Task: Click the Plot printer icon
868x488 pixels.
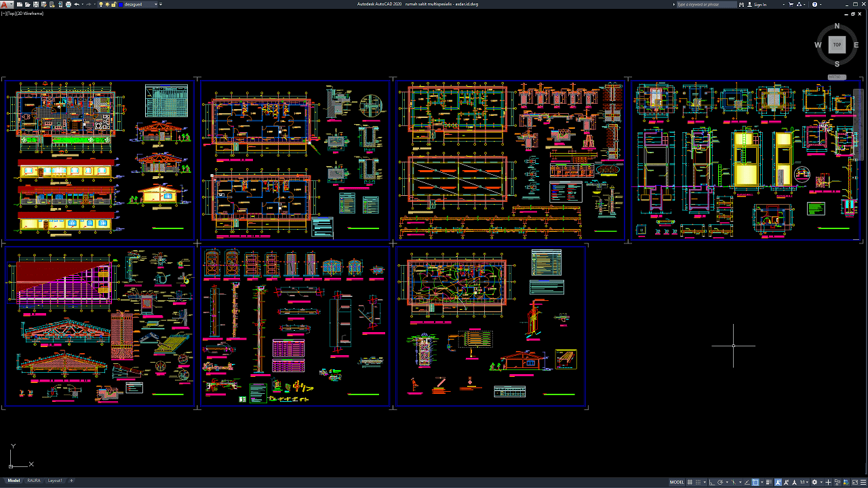Action: pyautogui.click(x=68, y=4)
